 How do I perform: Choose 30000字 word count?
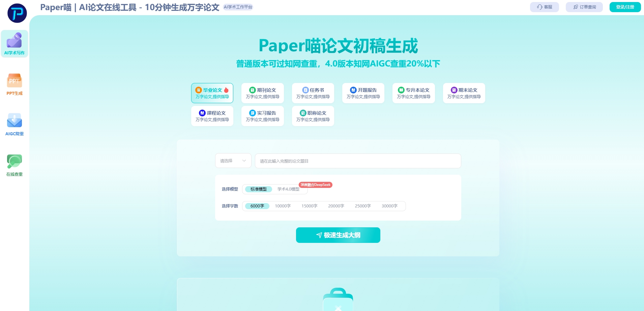coord(389,206)
